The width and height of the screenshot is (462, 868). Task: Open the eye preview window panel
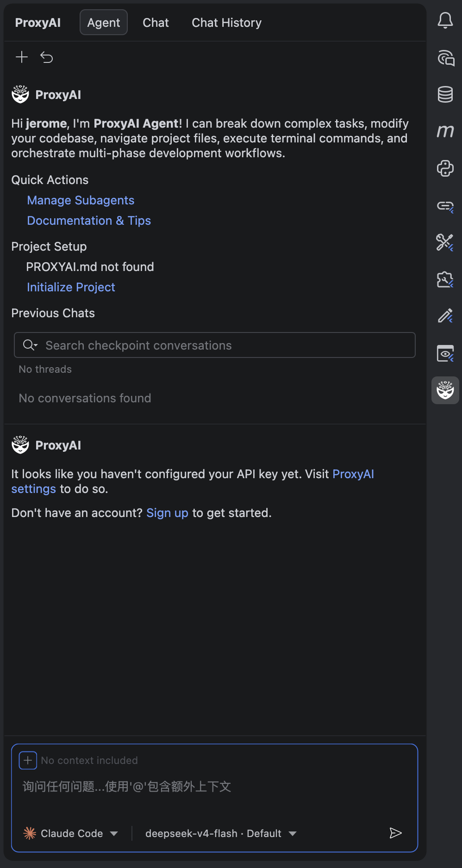pyautogui.click(x=445, y=353)
